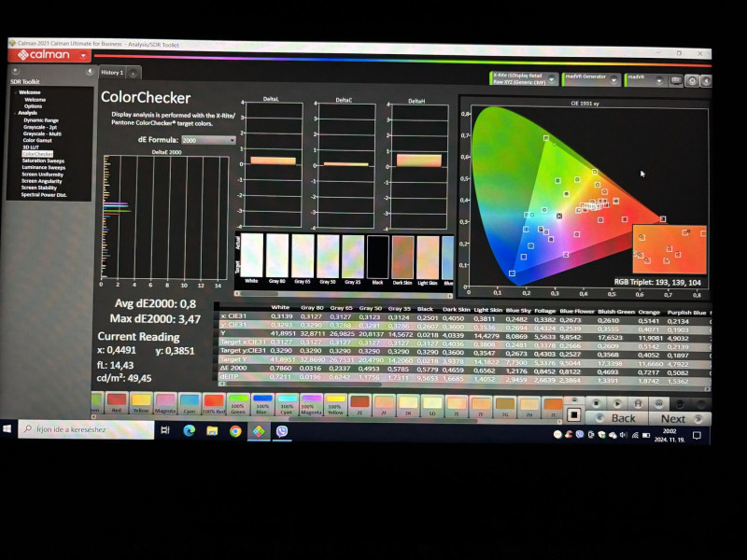Image resolution: width=747 pixels, height=560 pixels.
Task: Go Back to the previous workflow page
Action: (616, 418)
